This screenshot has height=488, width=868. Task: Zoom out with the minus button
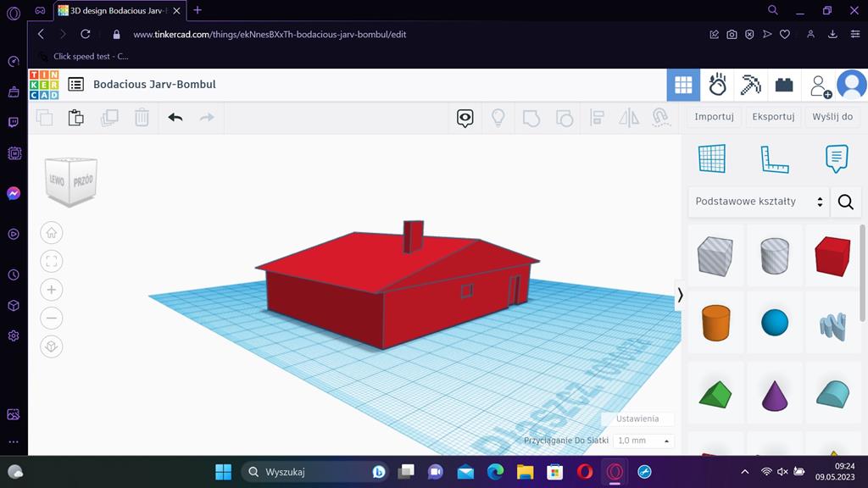coord(52,318)
